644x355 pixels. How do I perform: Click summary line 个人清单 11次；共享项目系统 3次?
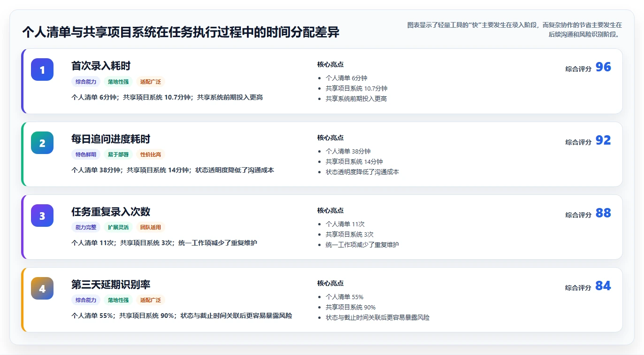click(164, 243)
